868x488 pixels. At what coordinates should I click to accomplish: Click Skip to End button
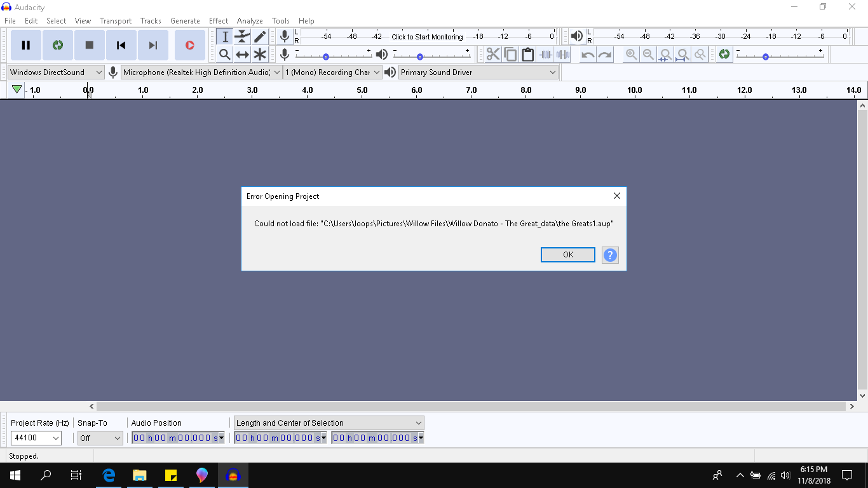153,45
